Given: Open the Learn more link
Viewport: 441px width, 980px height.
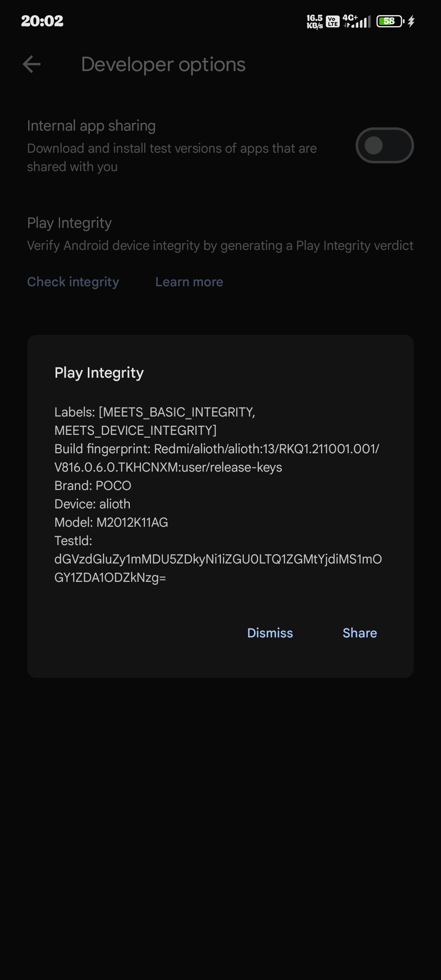Looking at the screenshot, I should click(189, 282).
